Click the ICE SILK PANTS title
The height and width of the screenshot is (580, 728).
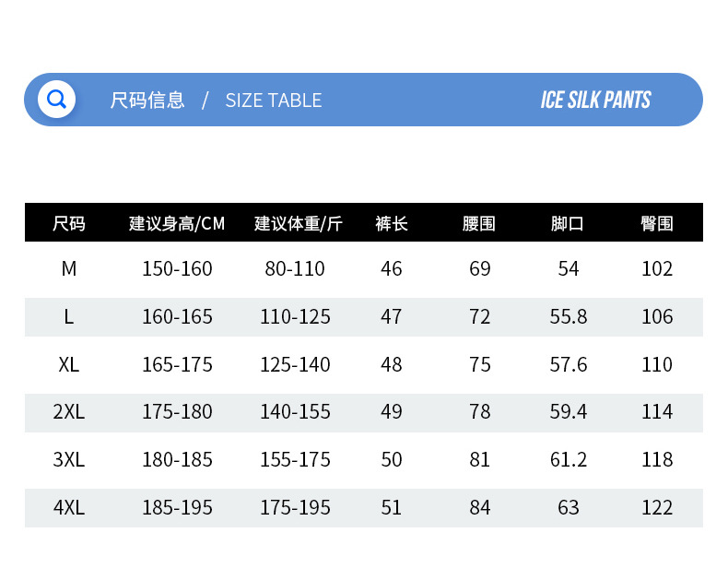(595, 100)
